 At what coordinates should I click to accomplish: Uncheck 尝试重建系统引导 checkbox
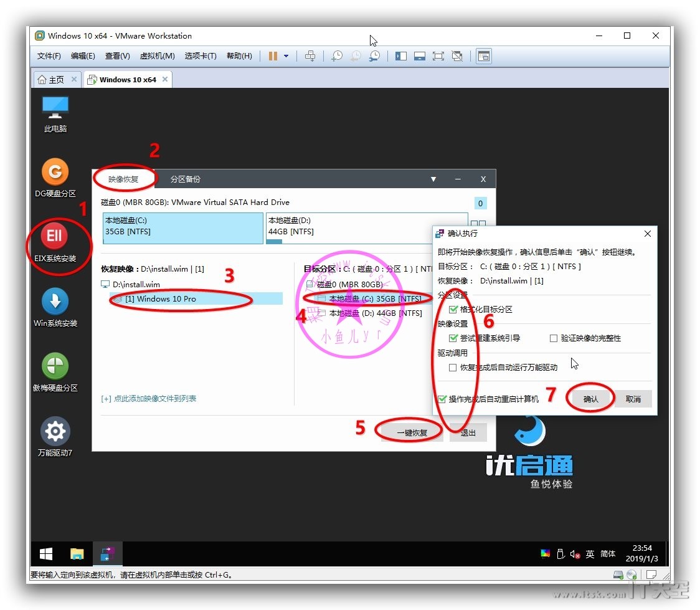453,338
